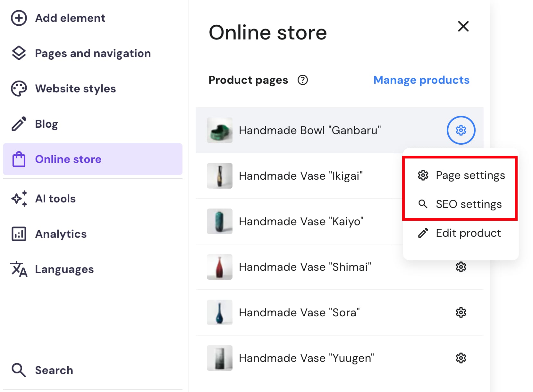Image resolution: width=533 pixels, height=392 pixels.
Task: Open settings gear for Handmade Vase "Shimai"
Action: click(461, 267)
